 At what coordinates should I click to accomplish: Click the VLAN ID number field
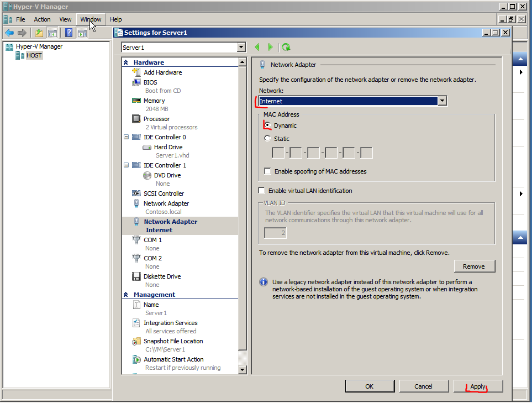coord(275,233)
